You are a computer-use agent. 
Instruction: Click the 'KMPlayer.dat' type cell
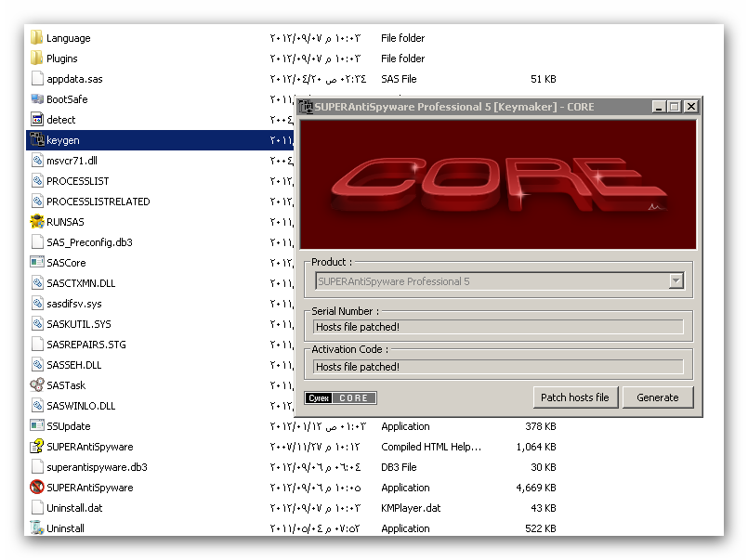click(411, 508)
